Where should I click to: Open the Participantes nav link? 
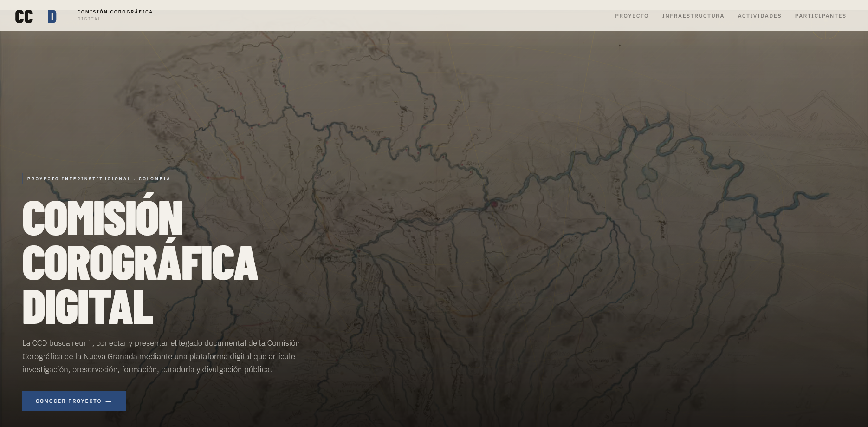(820, 16)
